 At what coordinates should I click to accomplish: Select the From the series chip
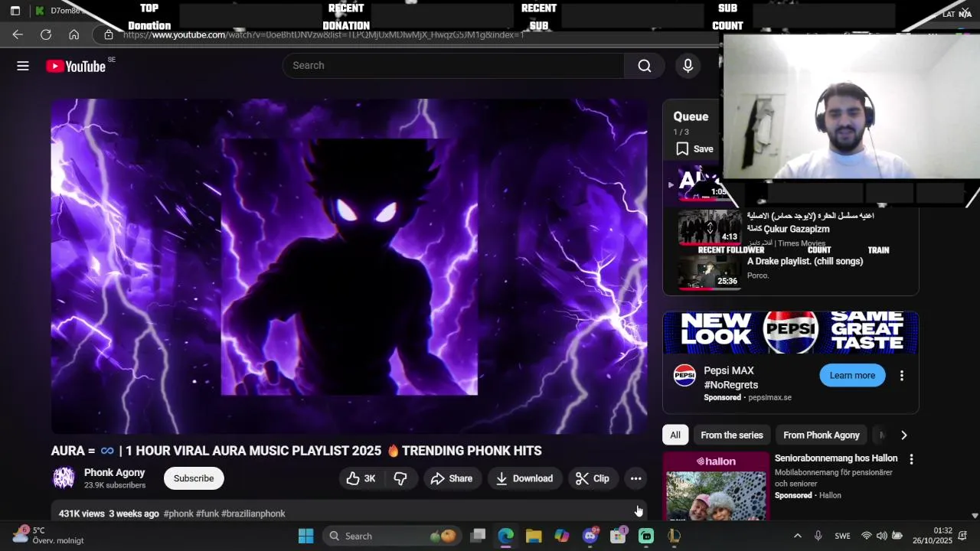732,435
